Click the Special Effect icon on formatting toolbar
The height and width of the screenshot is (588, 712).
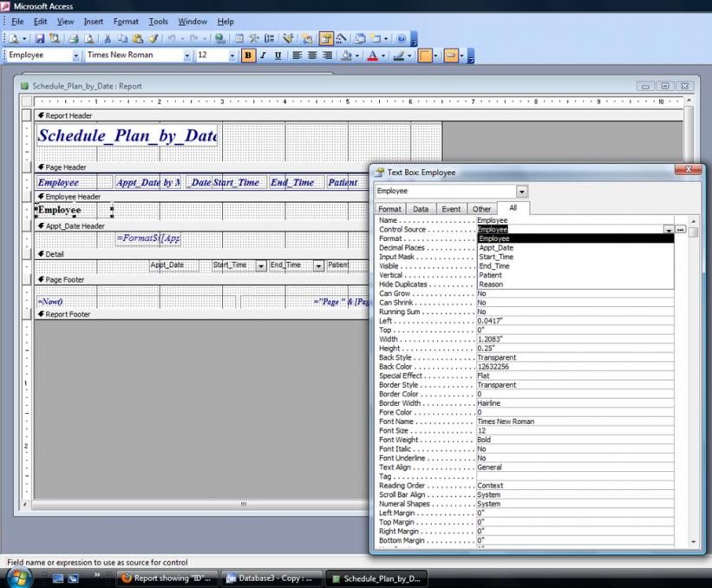click(x=450, y=56)
